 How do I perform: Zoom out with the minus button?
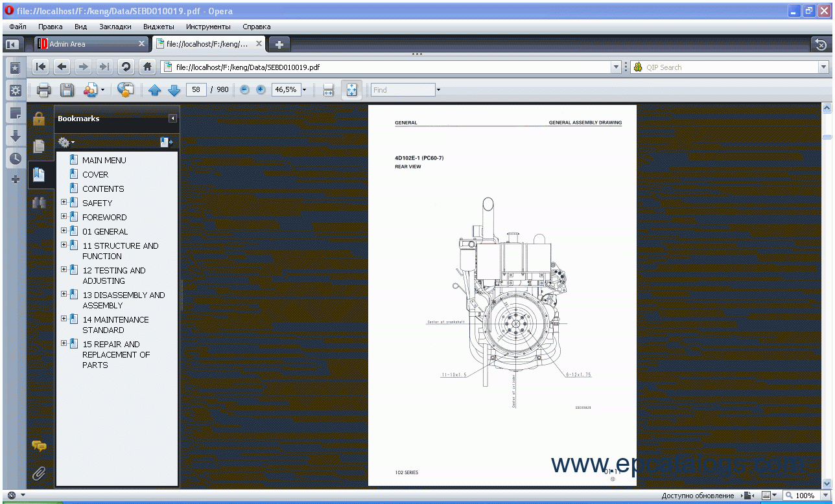click(x=244, y=90)
